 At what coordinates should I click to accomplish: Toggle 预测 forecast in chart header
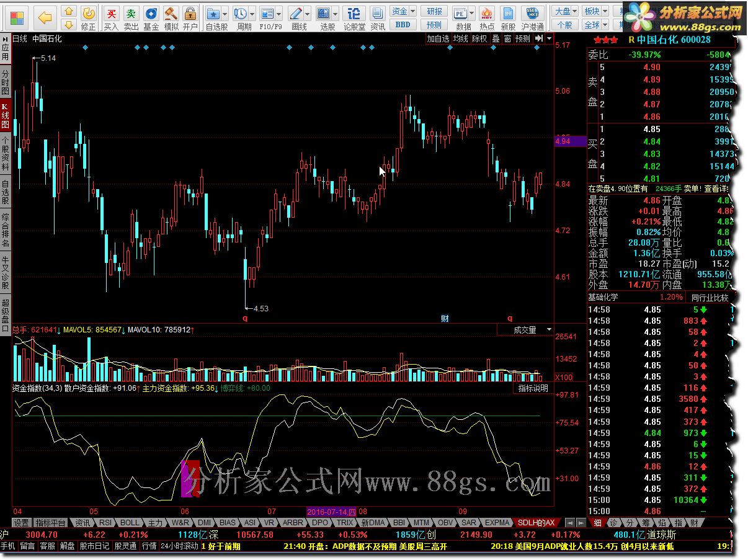click(523, 38)
